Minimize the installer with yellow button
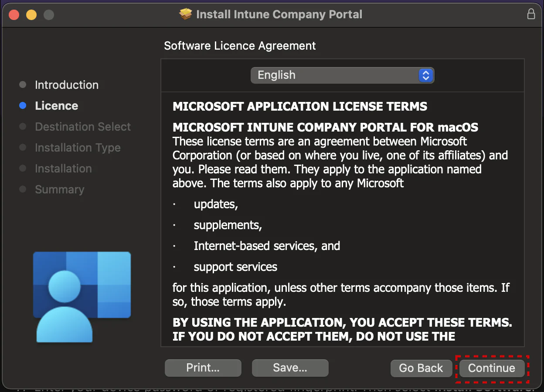The image size is (544, 392). pos(31,15)
